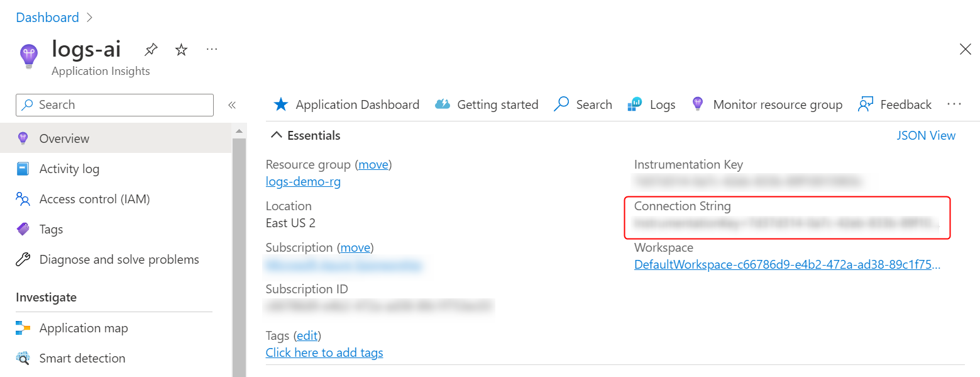Click the Logs chart icon
The width and height of the screenshot is (980, 377).
point(635,104)
